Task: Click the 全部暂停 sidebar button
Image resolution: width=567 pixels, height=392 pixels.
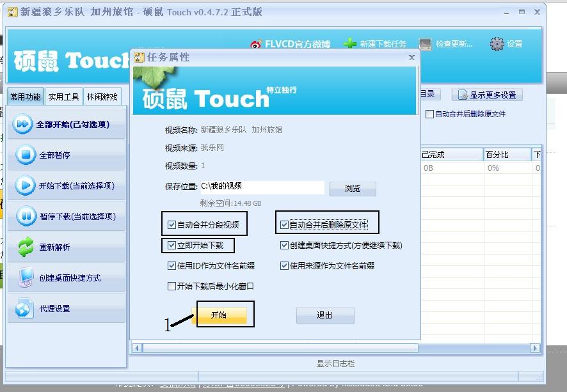Action: click(67, 155)
